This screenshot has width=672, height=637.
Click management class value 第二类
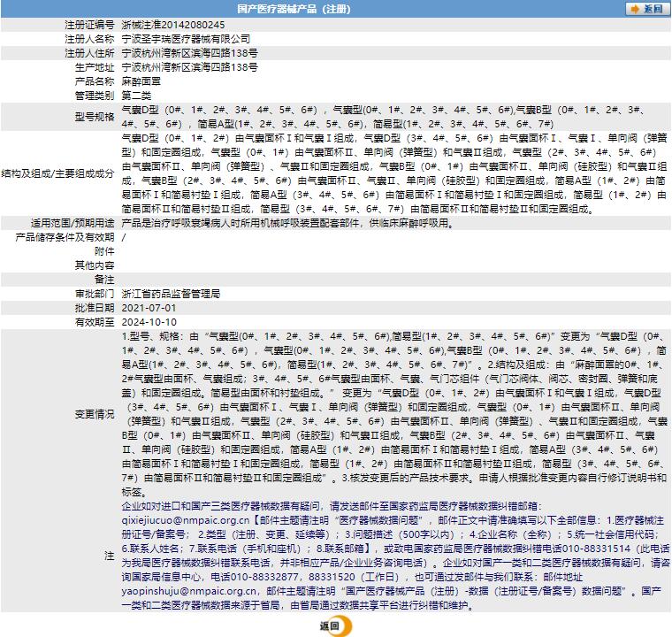(136, 96)
